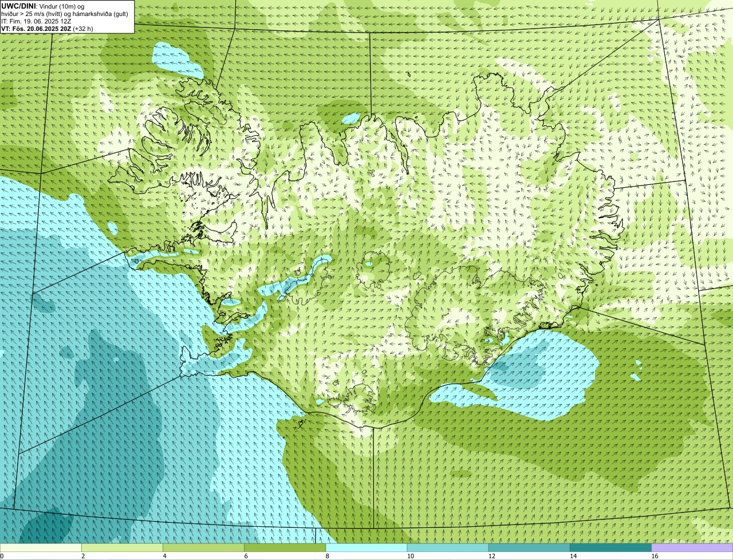
Task: Click the 14–16 m/s dark teal legend segment
Action: [611, 548]
